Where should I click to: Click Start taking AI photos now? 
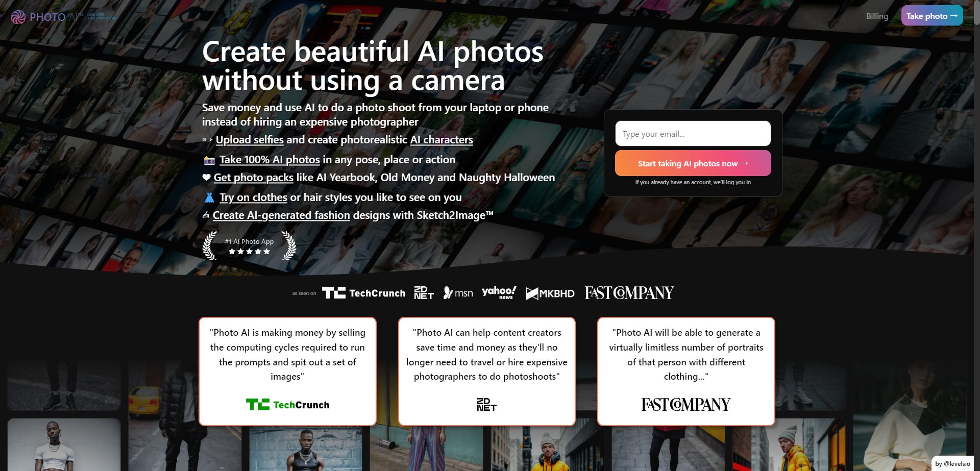pos(693,163)
